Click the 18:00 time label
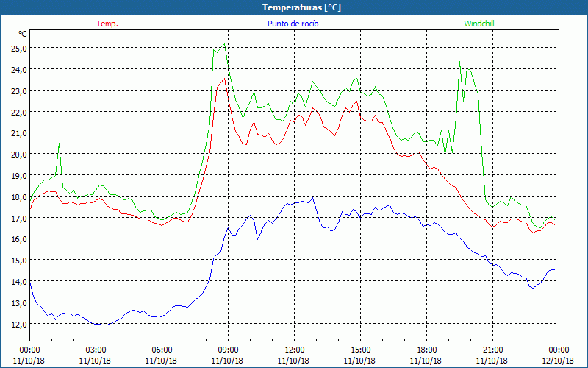Viewport: 588px width, 368px height. click(426, 350)
